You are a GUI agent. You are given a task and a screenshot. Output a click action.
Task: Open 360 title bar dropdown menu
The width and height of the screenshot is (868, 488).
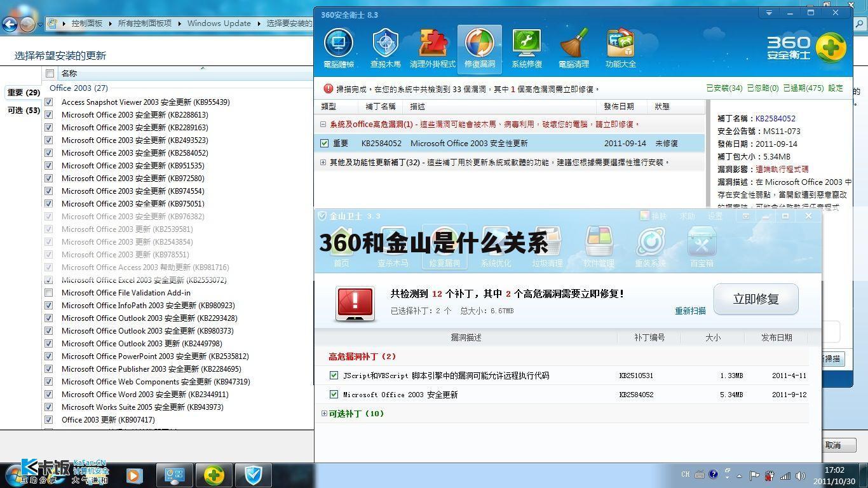[769, 13]
